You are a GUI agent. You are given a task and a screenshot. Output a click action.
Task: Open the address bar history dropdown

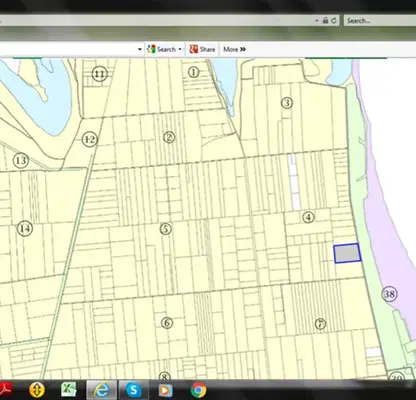[317, 21]
